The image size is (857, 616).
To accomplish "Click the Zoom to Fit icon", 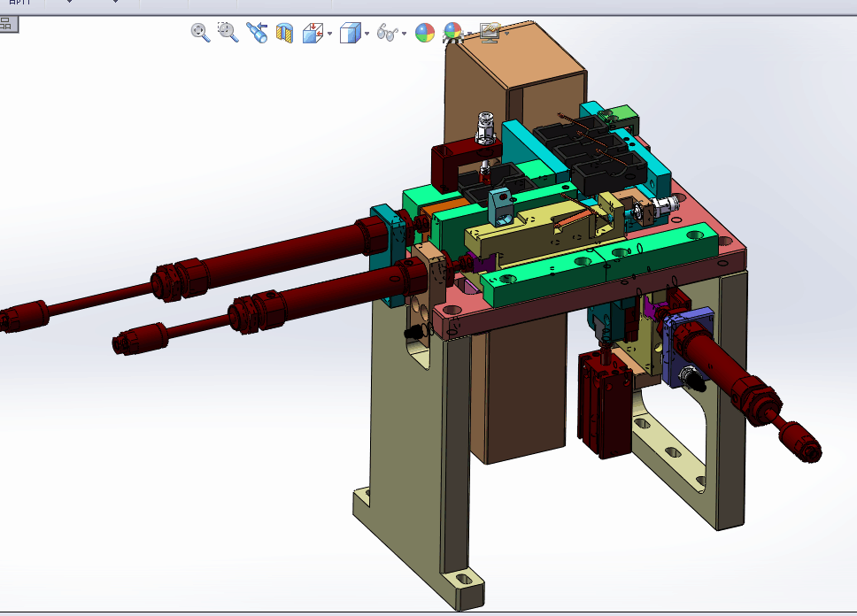I will point(201,32).
